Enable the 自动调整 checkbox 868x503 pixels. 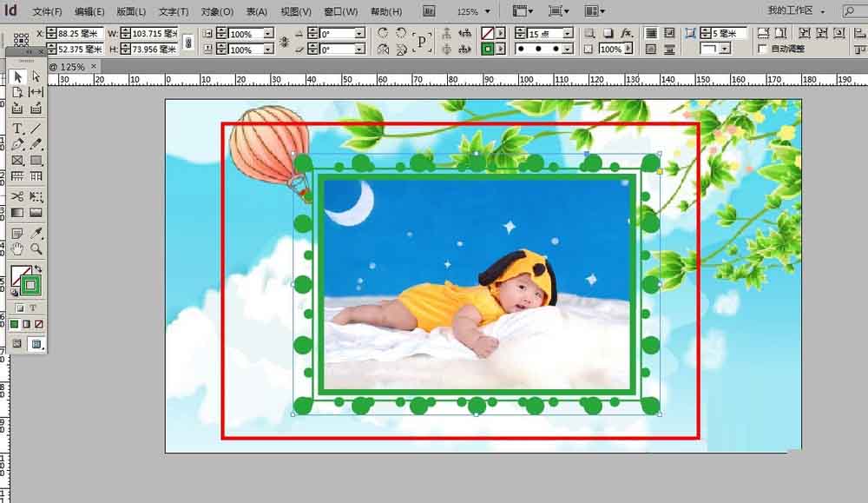click(763, 50)
